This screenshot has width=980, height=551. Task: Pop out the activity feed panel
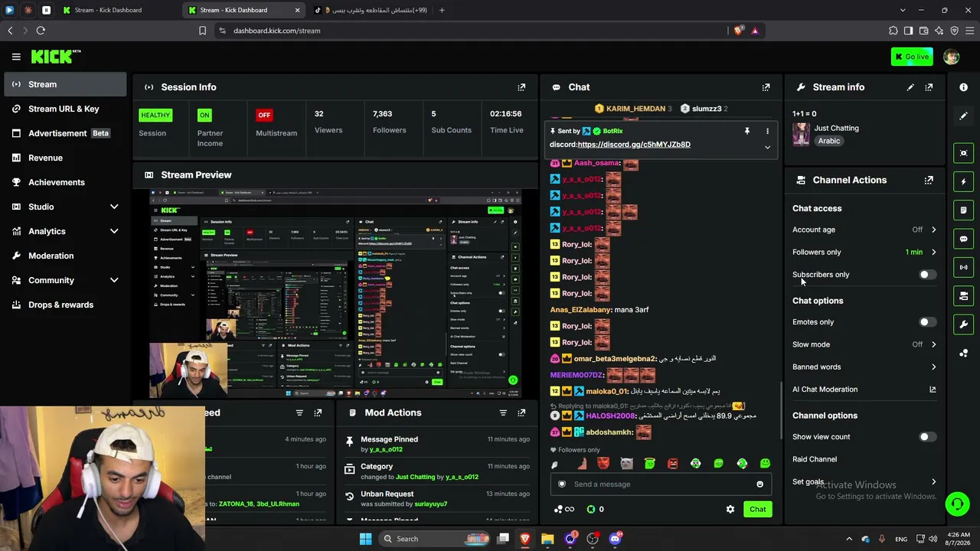[x=318, y=413]
